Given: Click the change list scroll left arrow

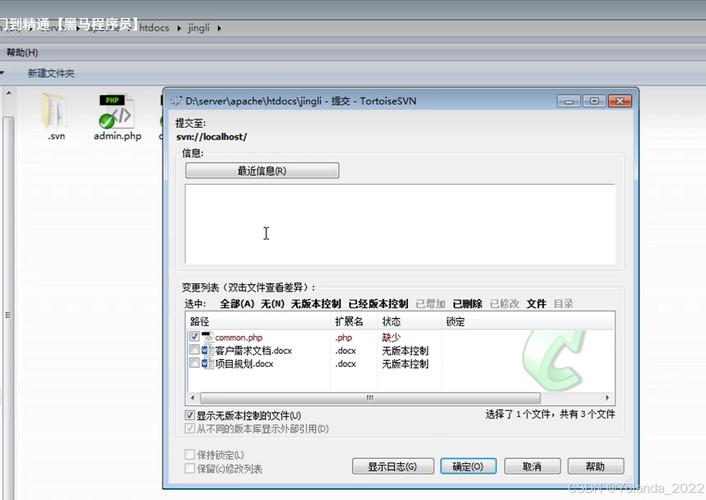Looking at the screenshot, I should tap(193, 398).
